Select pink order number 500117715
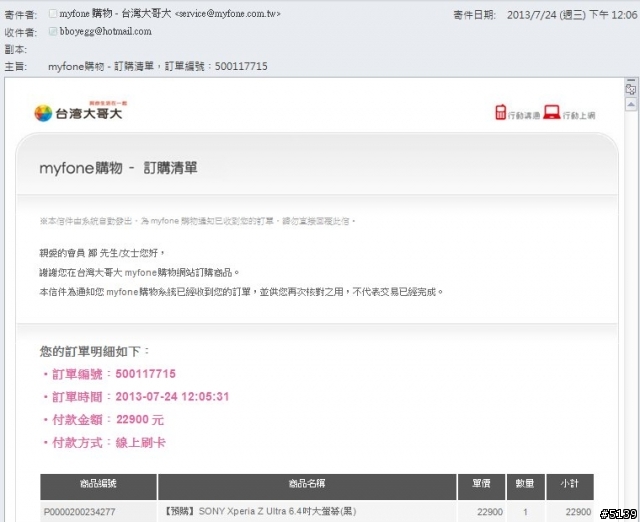The height and width of the screenshot is (522, 640). pyautogui.click(x=145, y=374)
